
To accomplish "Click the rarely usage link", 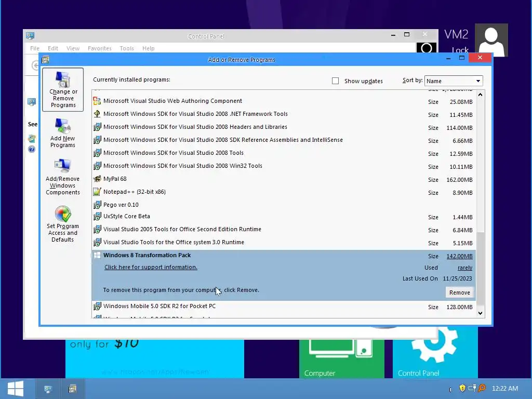I will point(465,268).
